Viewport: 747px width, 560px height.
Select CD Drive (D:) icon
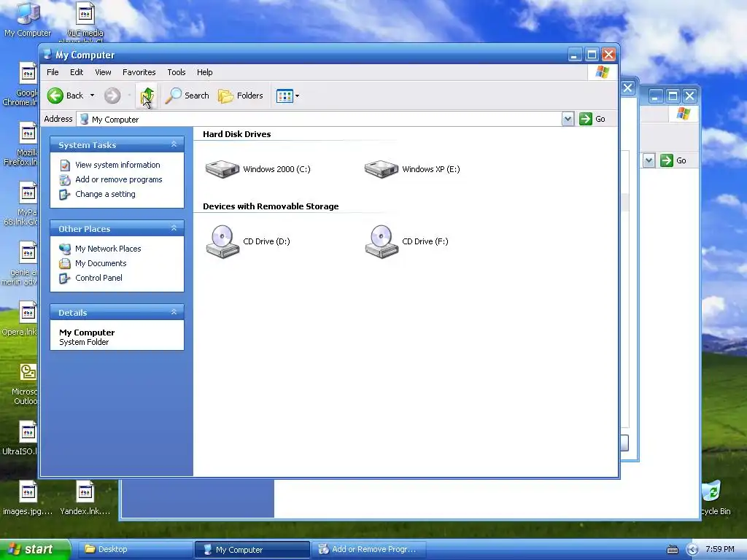pyautogui.click(x=222, y=241)
